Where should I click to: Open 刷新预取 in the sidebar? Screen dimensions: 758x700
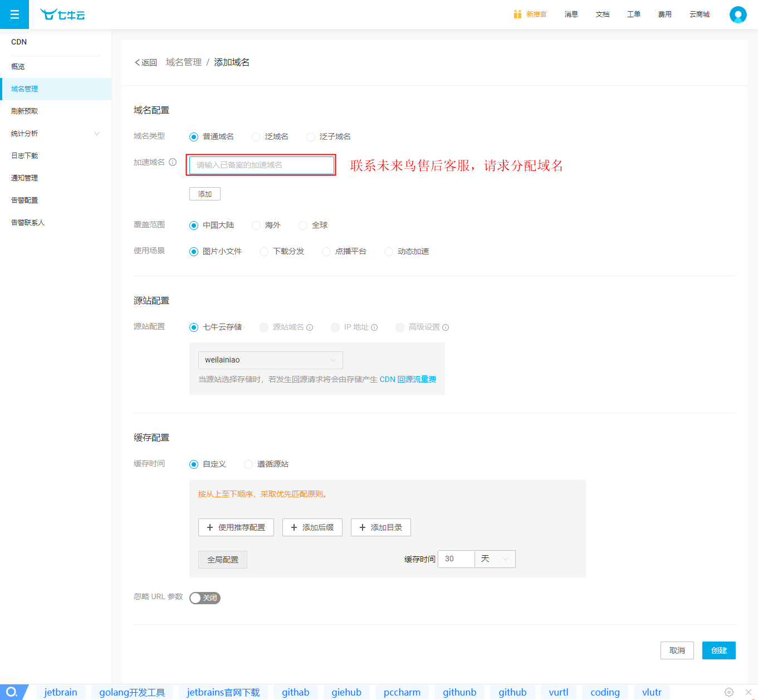tap(25, 111)
